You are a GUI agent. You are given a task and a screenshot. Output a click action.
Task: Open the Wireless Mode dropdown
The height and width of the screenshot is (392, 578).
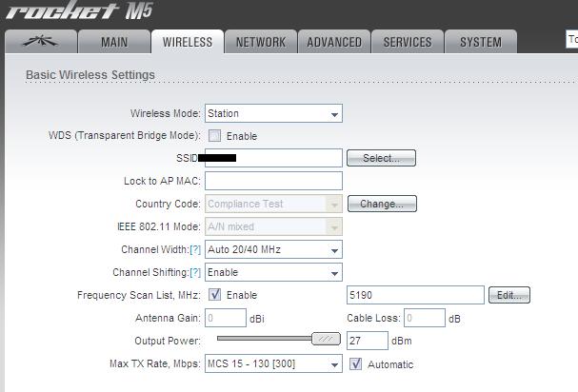[273, 113]
